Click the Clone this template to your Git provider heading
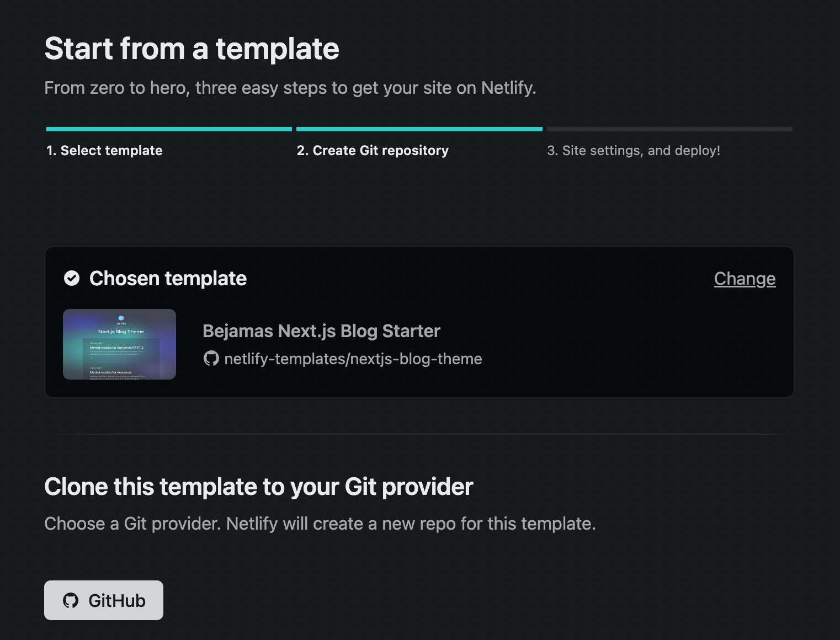Viewport: 840px width, 640px height. point(258,487)
